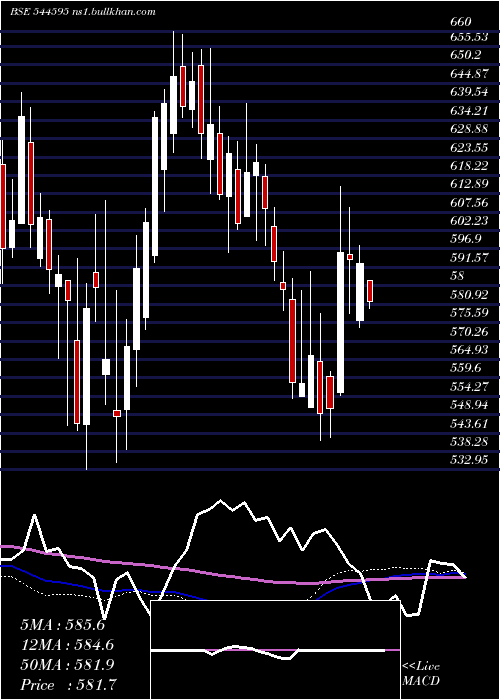The width and height of the screenshot is (500, 700).
Task: Click the 660 price axis label
Action: click(461, 21)
